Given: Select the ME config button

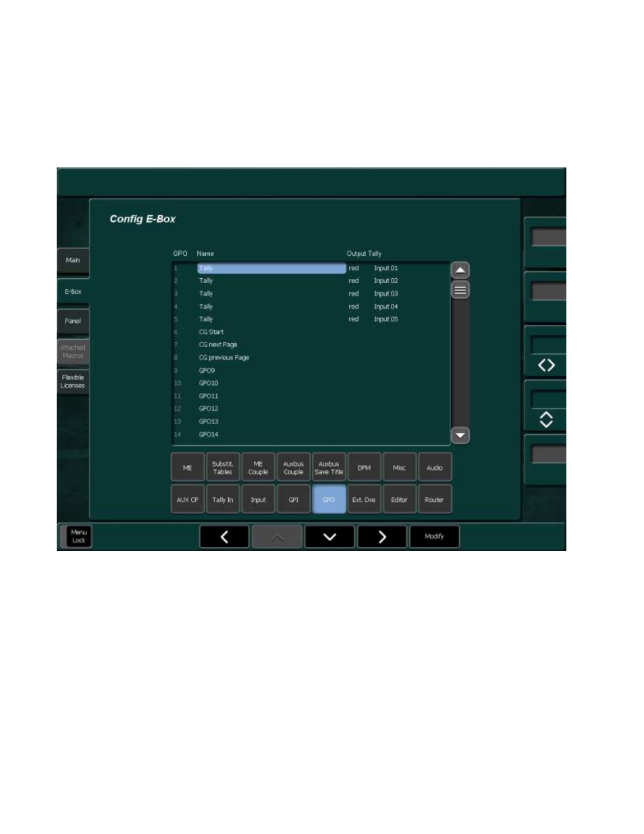Looking at the screenshot, I should coord(188,468).
